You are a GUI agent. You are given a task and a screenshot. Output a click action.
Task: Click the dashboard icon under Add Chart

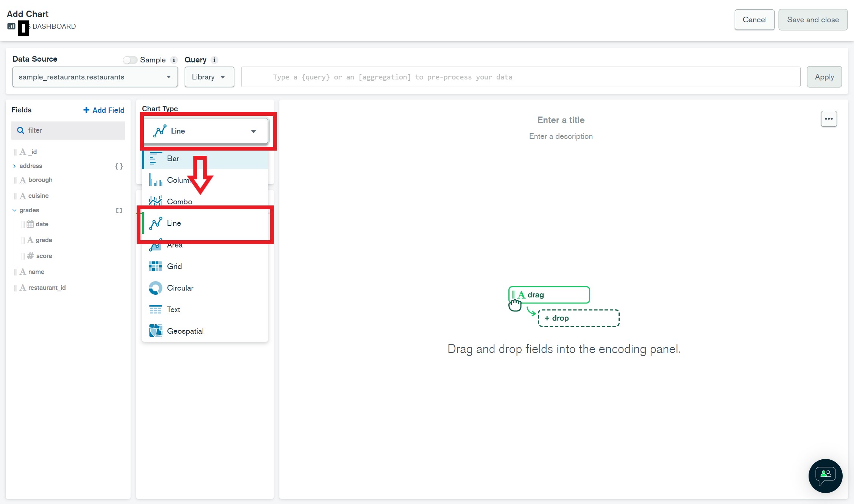pyautogui.click(x=11, y=26)
